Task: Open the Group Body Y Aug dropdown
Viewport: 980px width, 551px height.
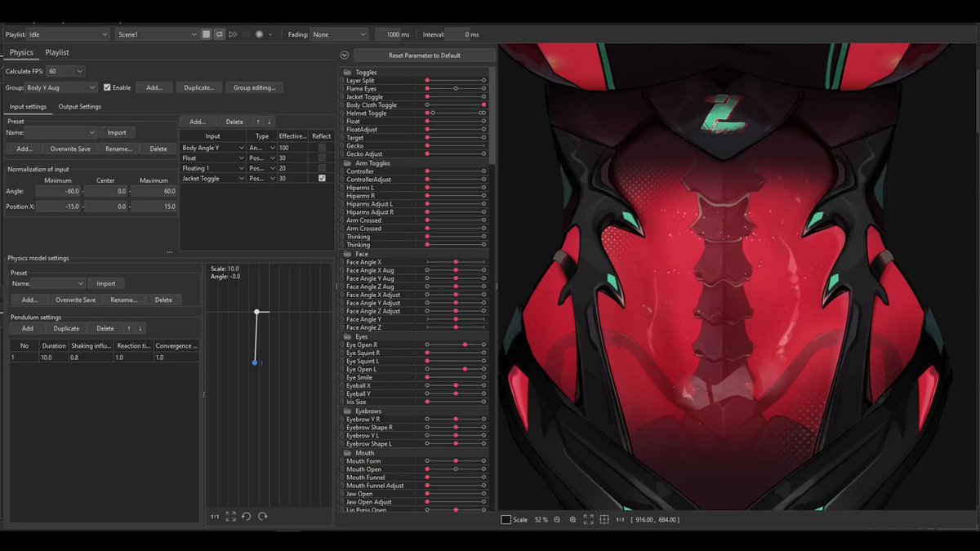Action: [60, 87]
